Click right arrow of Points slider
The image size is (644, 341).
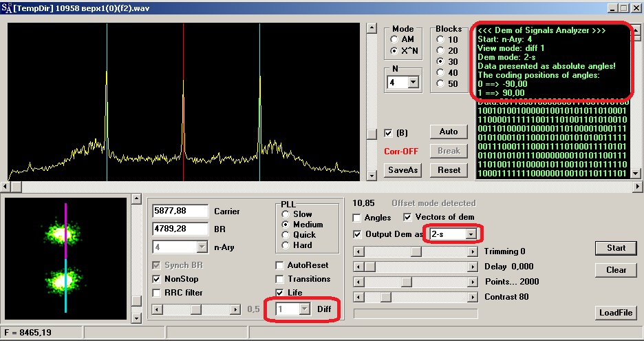click(473, 282)
